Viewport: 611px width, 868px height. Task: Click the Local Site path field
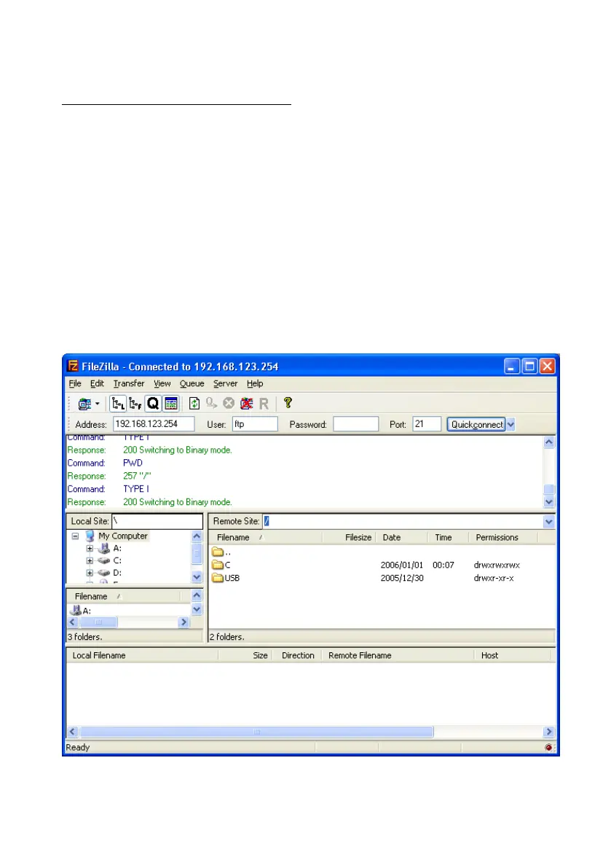tap(157, 521)
